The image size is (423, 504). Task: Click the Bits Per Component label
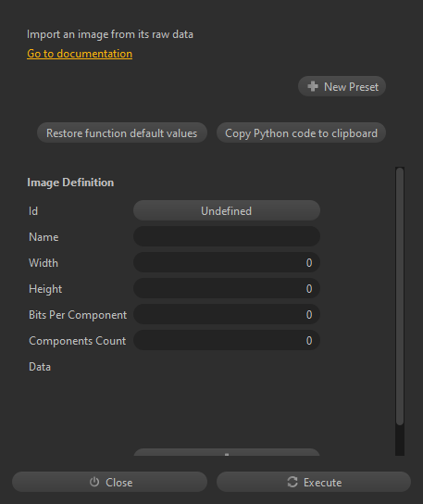point(78,315)
